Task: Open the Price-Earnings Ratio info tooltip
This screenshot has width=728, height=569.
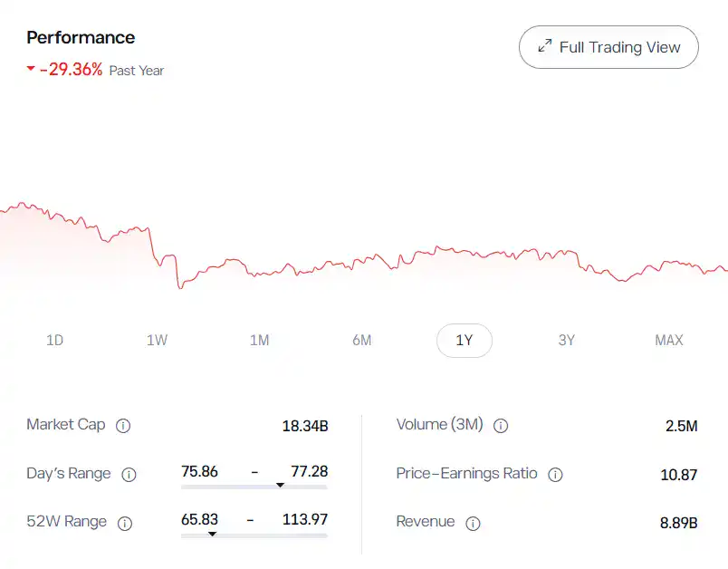Action: click(x=556, y=474)
